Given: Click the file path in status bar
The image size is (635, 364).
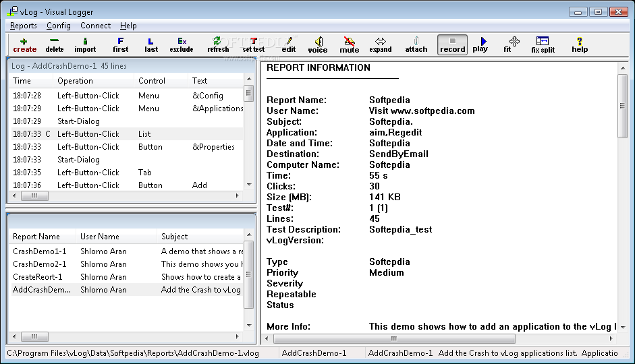Looking at the screenshot, I should click(133, 353).
